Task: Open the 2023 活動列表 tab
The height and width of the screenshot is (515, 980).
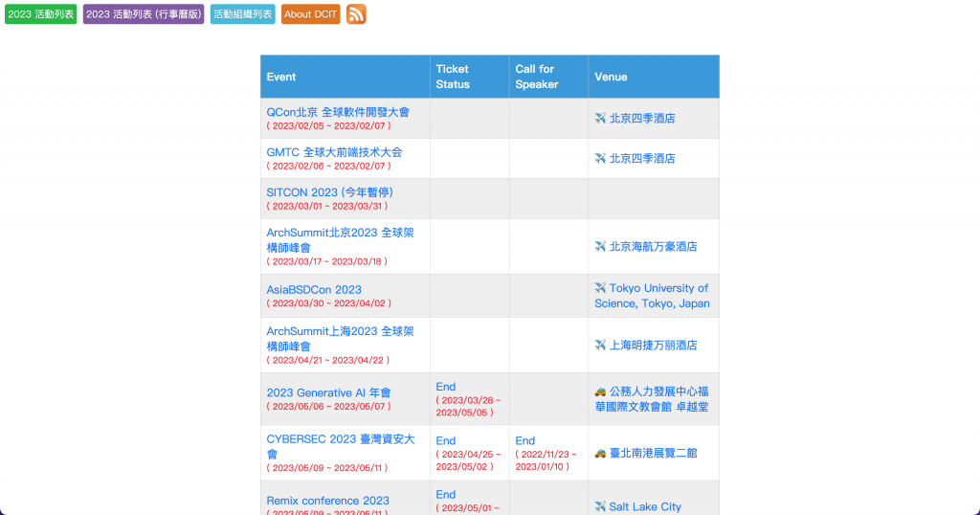Action: pos(40,13)
